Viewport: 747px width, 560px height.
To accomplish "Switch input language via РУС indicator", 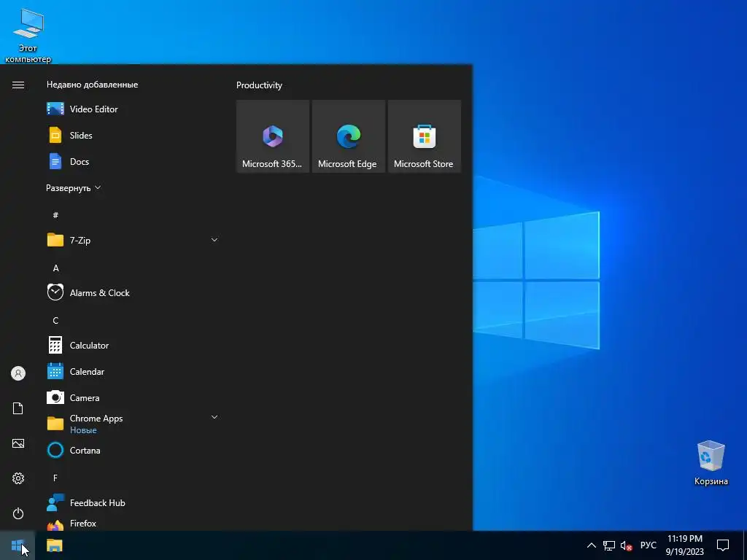I will tap(648, 545).
